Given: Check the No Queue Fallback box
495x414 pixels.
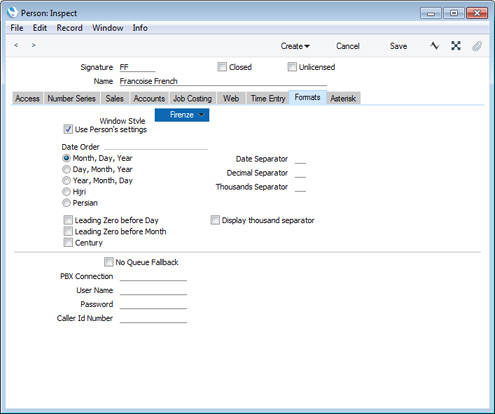Looking at the screenshot, I should tap(109, 262).
